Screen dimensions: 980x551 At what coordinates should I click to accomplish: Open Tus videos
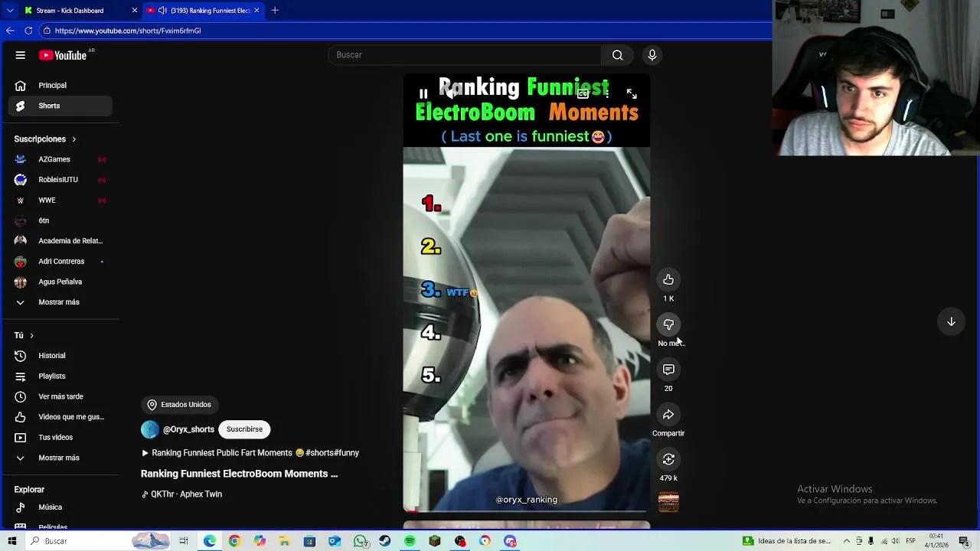[x=60, y=438]
